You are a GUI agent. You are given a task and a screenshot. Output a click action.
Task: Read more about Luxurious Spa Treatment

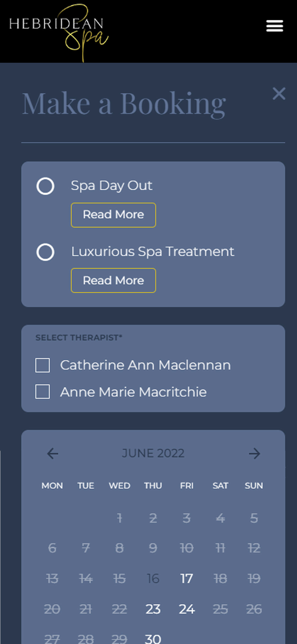click(113, 281)
